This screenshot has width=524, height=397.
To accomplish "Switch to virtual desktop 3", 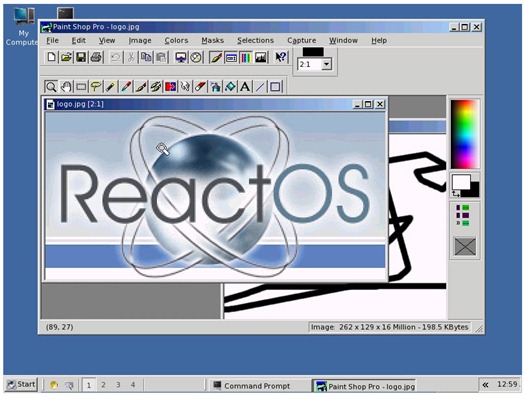I will pos(118,385).
